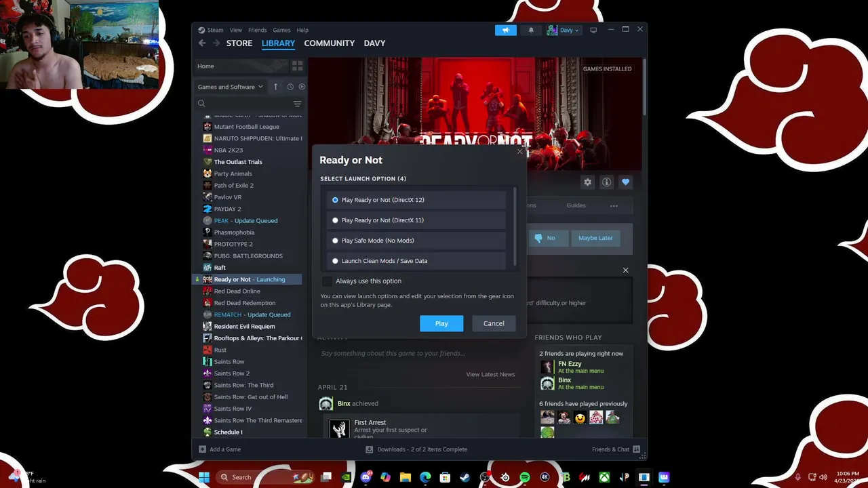This screenshot has width=868, height=488.
Task: Open the Windows Start button
Action: [x=204, y=477]
